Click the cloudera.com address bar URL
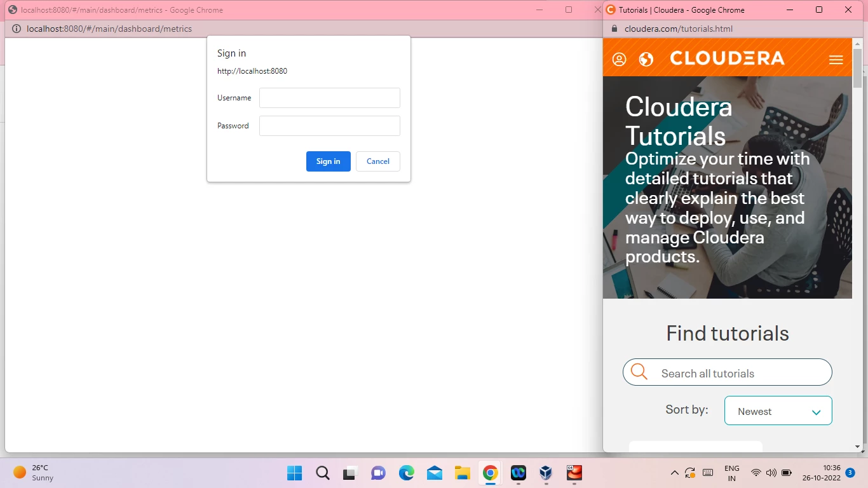Viewport: 868px width, 488px height. [679, 29]
